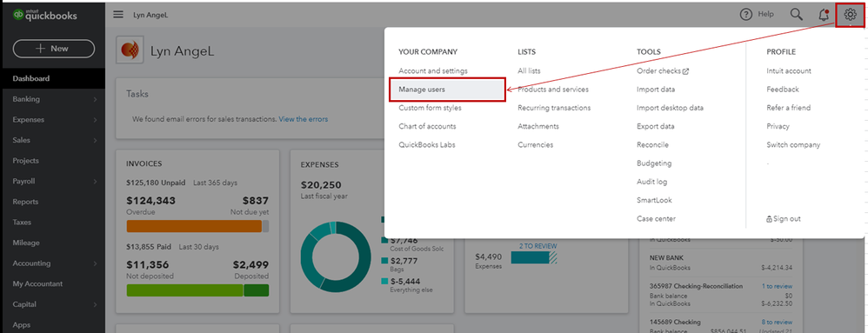This screenshot has width=868, height=333.
Task: Open Products and services
Action: pos(553,90)
